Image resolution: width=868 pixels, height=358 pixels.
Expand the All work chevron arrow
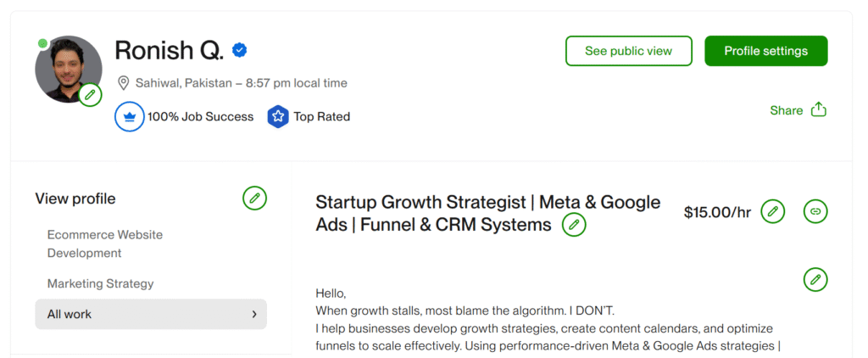254,314
